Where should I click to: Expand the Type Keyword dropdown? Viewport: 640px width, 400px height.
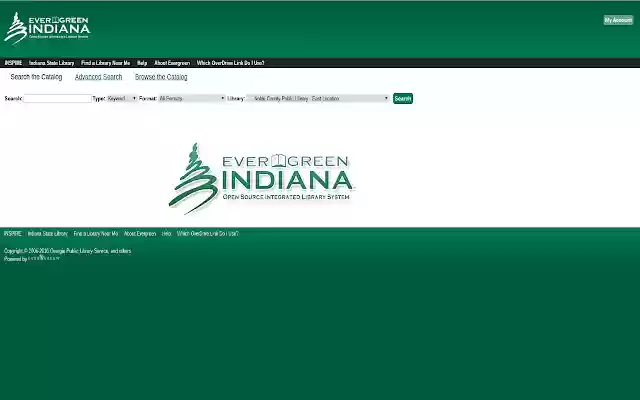(x=122, y=98)
